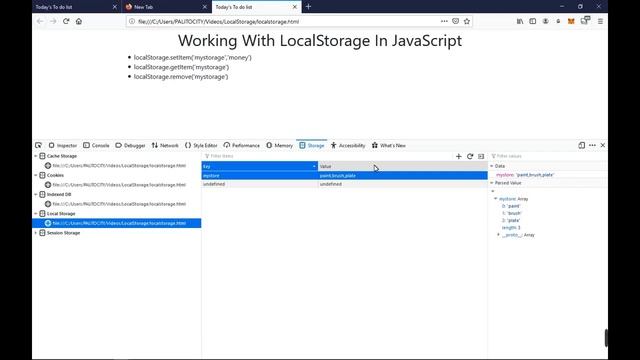Close the developer tools panel
This screenshot has width=640, height=360.
pyautogui.click(x=602, y=145)
